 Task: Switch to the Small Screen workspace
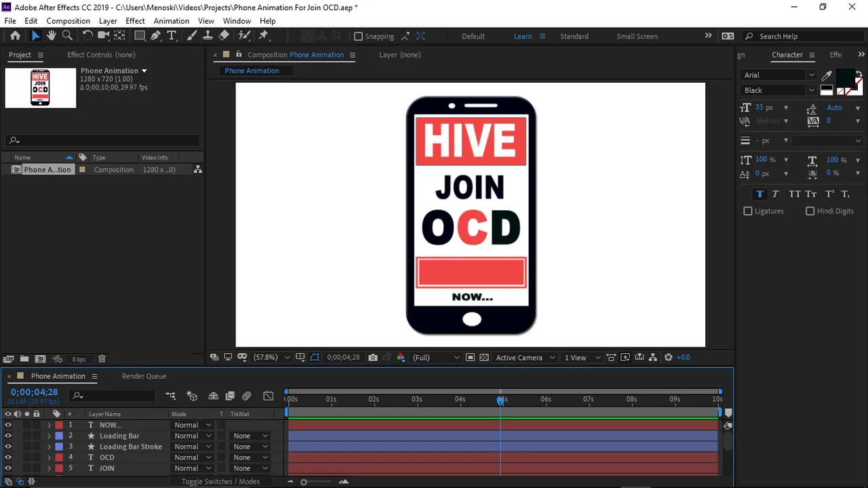point(637,37)
